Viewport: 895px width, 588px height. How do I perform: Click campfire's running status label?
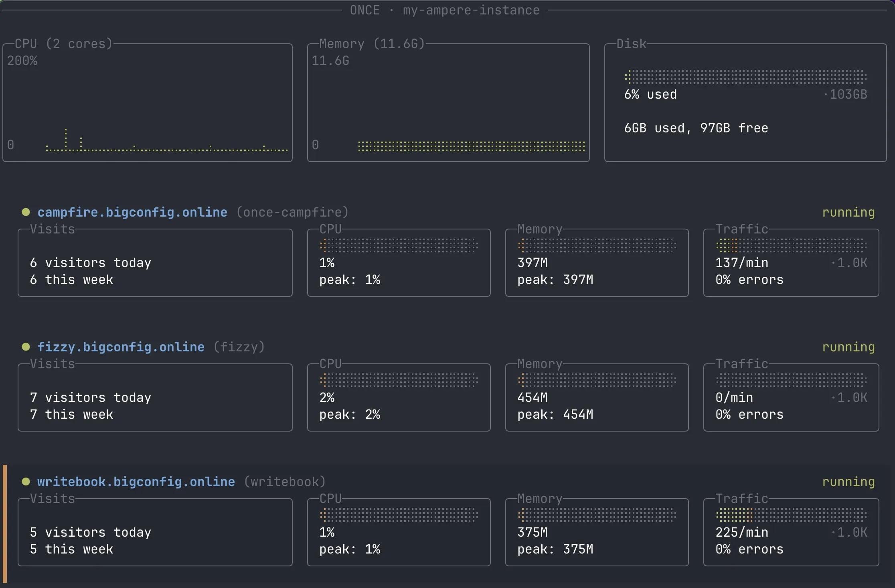click(848, 212)
